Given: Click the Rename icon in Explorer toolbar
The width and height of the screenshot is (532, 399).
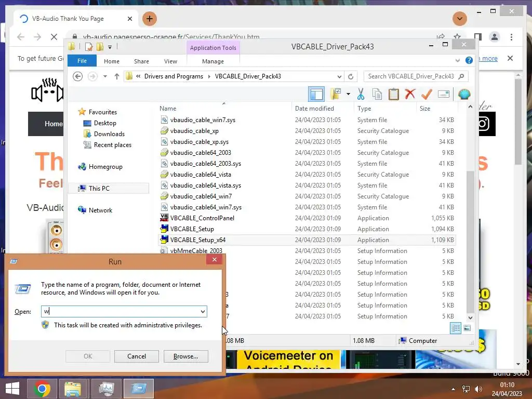Looking at the screenshot, I should 444,94.
